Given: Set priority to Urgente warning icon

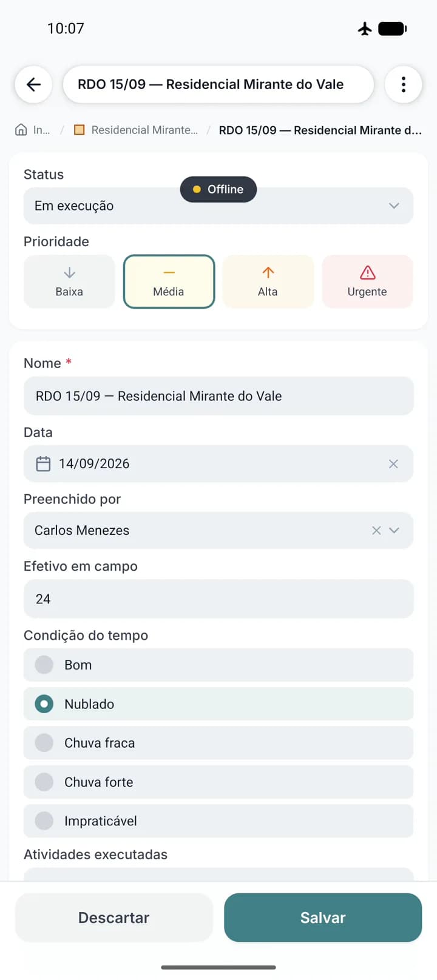Looking at the screenshot, I should 367,272.
